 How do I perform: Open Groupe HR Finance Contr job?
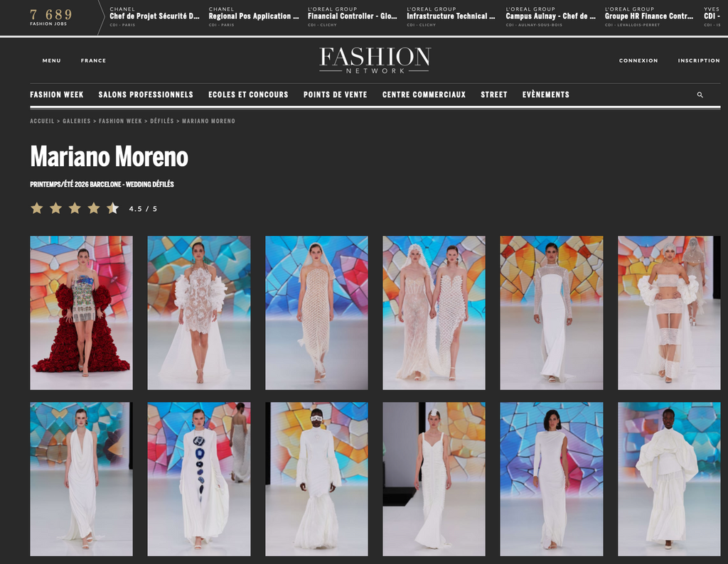(x=649, y=17)
